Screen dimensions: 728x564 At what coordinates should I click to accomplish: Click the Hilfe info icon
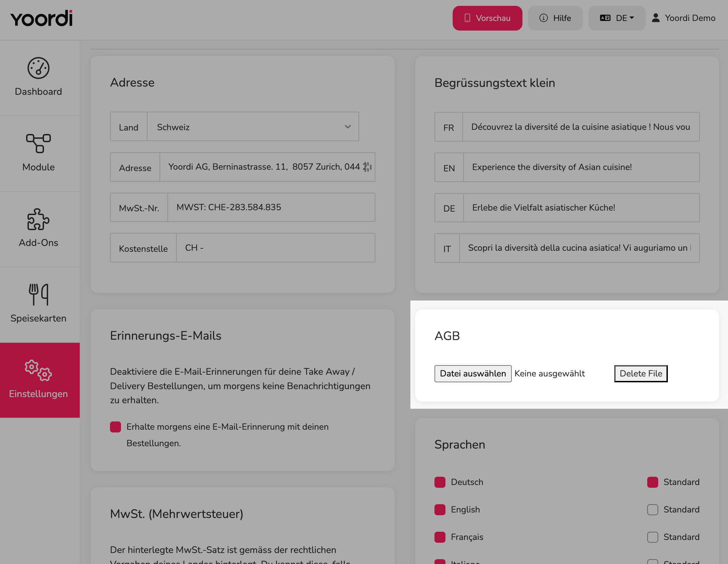(x=543, y=18)
